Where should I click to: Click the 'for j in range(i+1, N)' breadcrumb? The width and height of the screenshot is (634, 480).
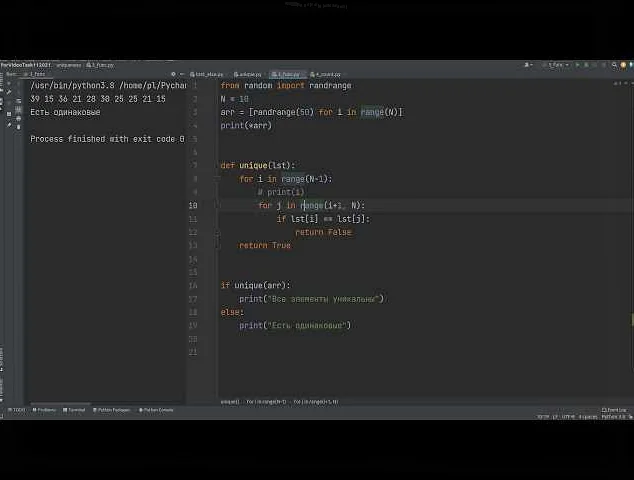pyautogui.click(x=316, y=402)
